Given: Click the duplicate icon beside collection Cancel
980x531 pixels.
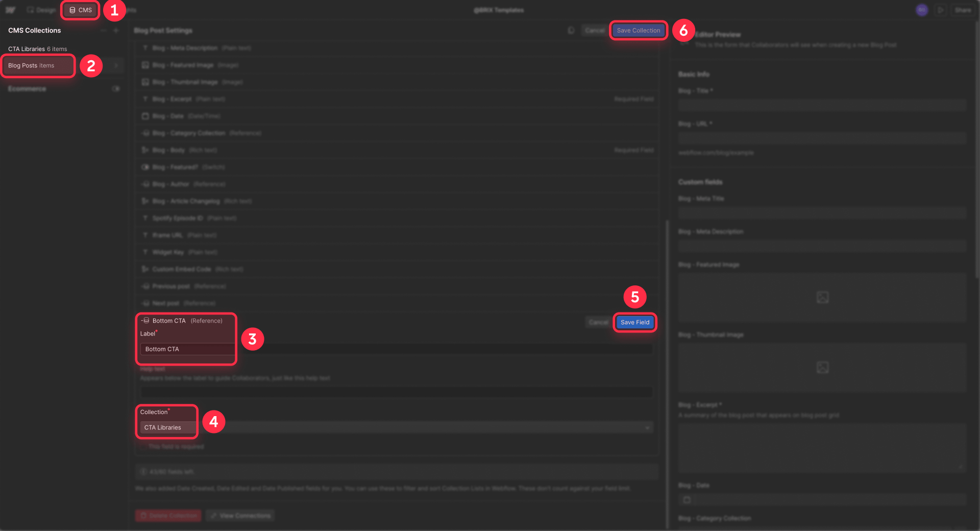Looking at the screenshot, I should (571, 31).
